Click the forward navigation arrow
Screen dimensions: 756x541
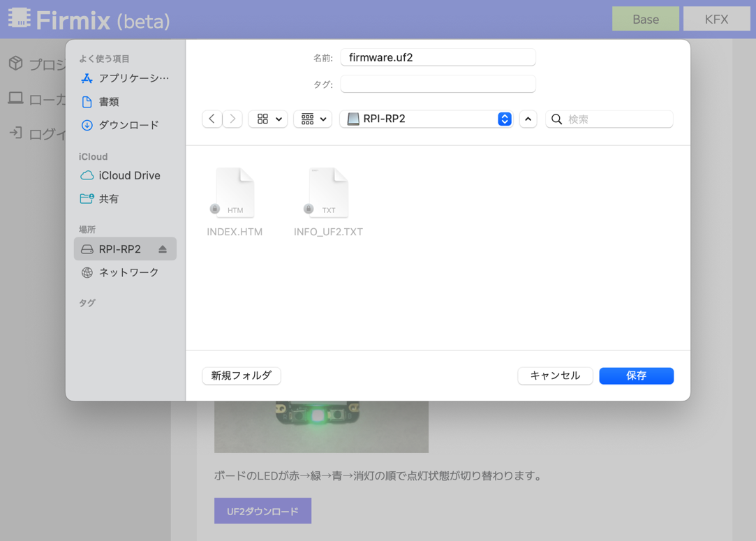pyautogui.click(x=232, y=119)
